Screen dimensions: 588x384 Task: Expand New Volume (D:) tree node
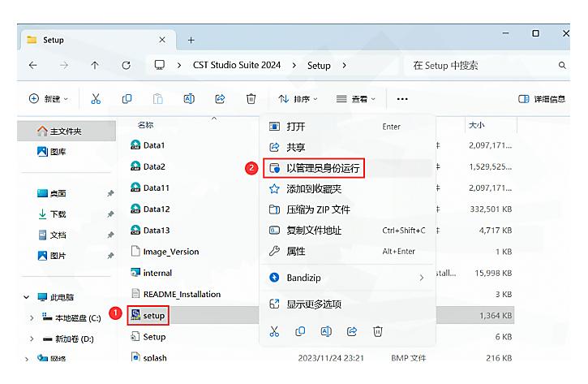(x=32, y=339)
